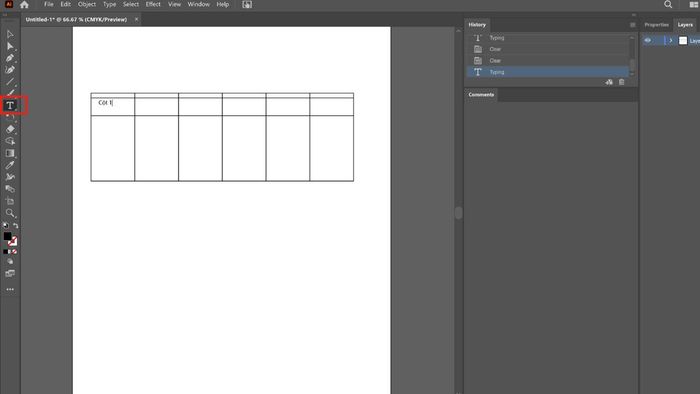Open the View menu
Image resolution: width=700 pixels, height=394 pixels.
point(175,4)
